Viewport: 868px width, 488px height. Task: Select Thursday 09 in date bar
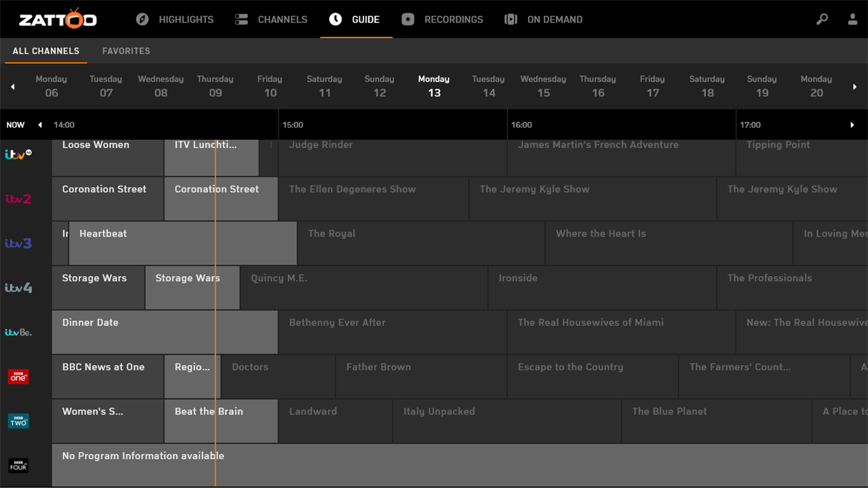[x=215, y=87]
